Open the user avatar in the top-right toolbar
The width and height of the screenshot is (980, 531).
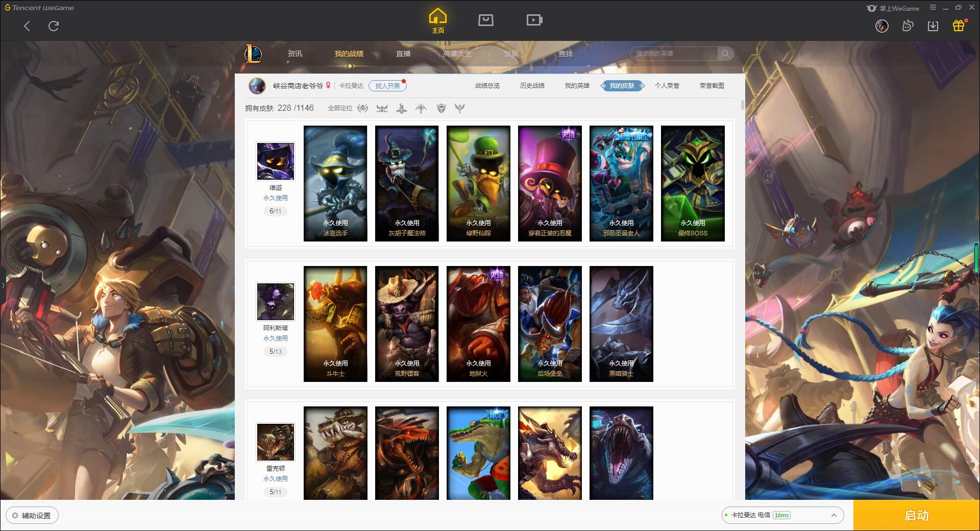click(882, 26)
